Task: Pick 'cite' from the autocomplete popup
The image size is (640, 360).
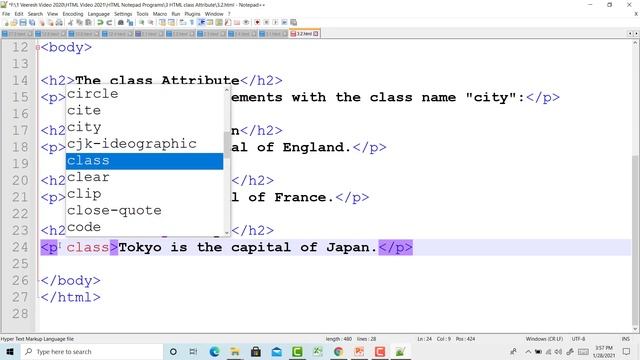Action: [144, 111]
